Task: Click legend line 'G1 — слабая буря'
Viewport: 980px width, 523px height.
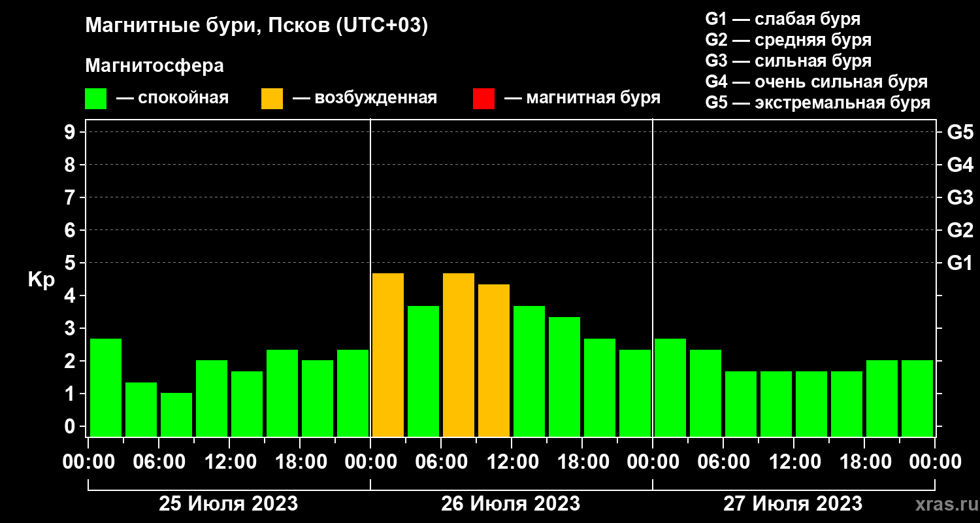Action: pyautogui.click(x=783, y=18)
